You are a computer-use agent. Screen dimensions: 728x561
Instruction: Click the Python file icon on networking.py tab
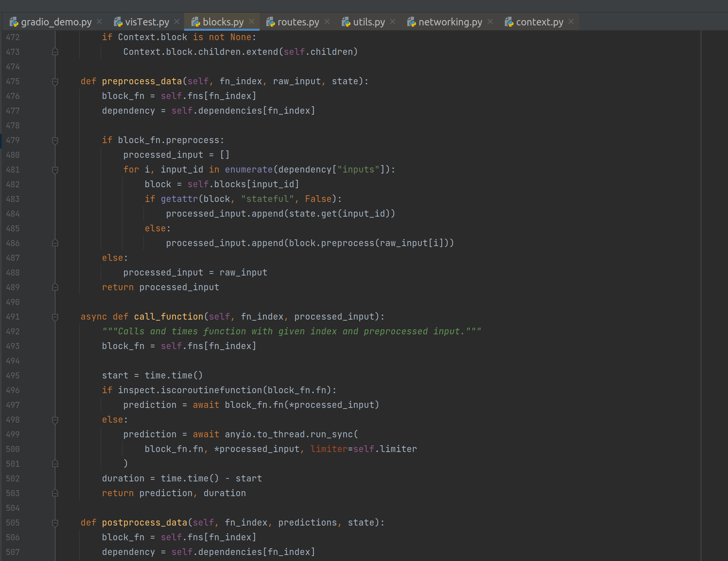pyautogui.click(x=412, y=22)
